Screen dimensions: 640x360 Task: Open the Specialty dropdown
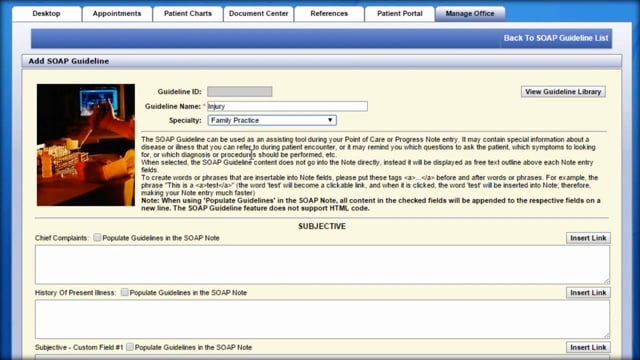(272, 120)
